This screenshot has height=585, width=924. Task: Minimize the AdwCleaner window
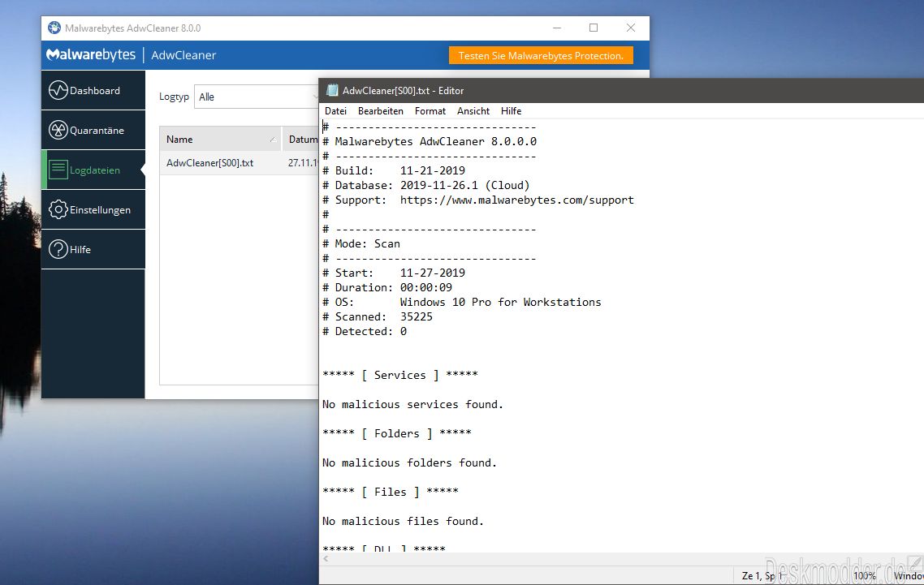coord(557,28)
